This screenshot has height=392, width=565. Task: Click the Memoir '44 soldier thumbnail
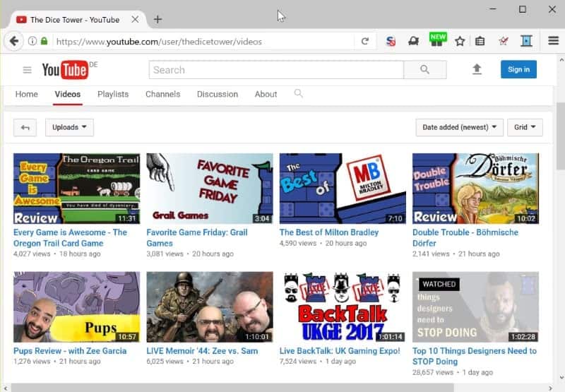point(210,307)
